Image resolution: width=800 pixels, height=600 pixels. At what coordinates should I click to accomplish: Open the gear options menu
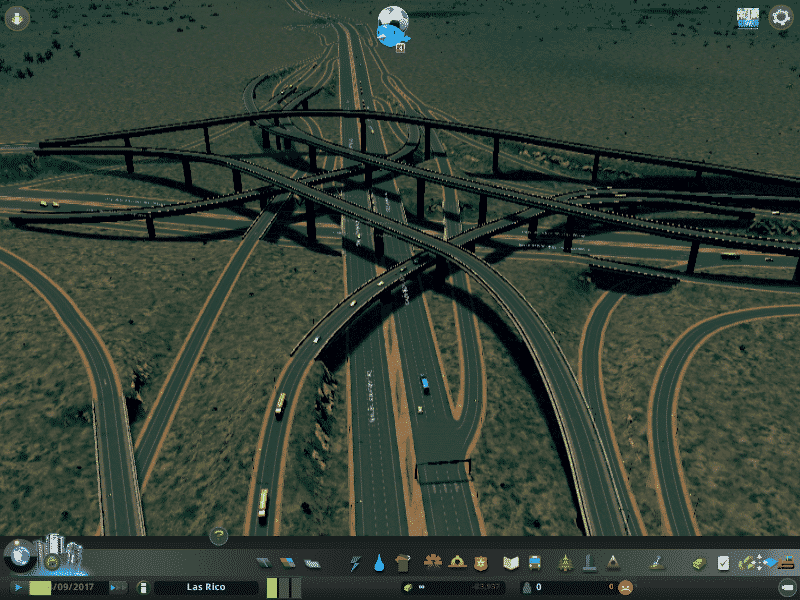780,18
